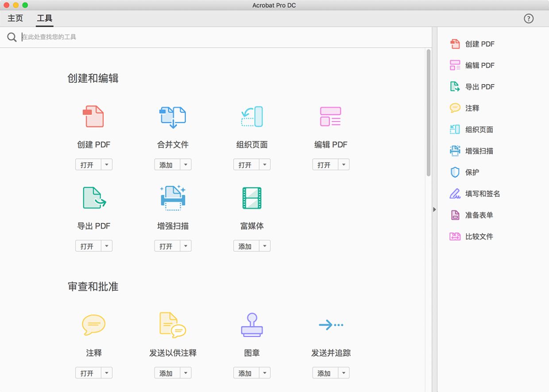549x392 pixels.
Task: Click the 创建 PDF tool icon in main area
Action: [93, 116]
